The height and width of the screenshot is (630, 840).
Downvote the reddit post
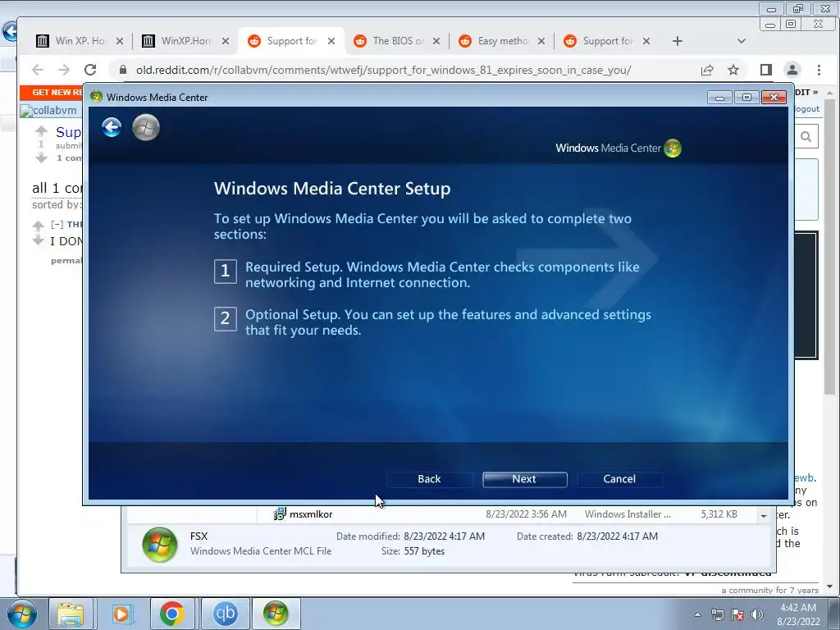coord(41,157)
